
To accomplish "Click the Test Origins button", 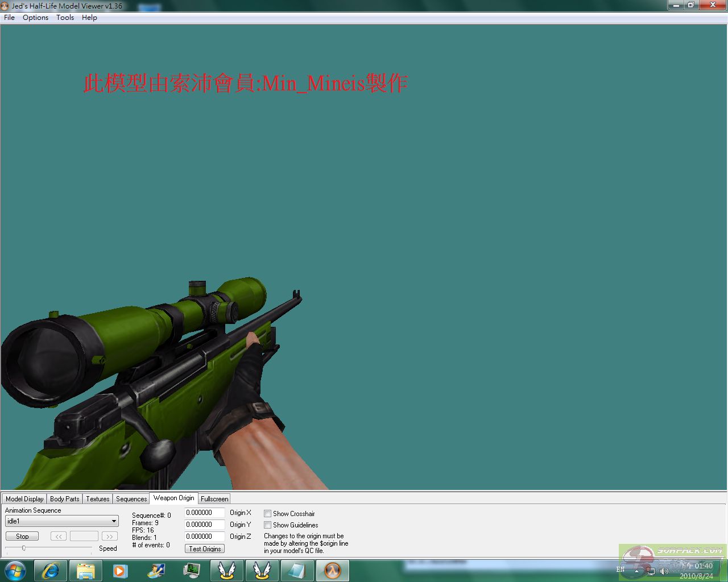I will [205, 549].
